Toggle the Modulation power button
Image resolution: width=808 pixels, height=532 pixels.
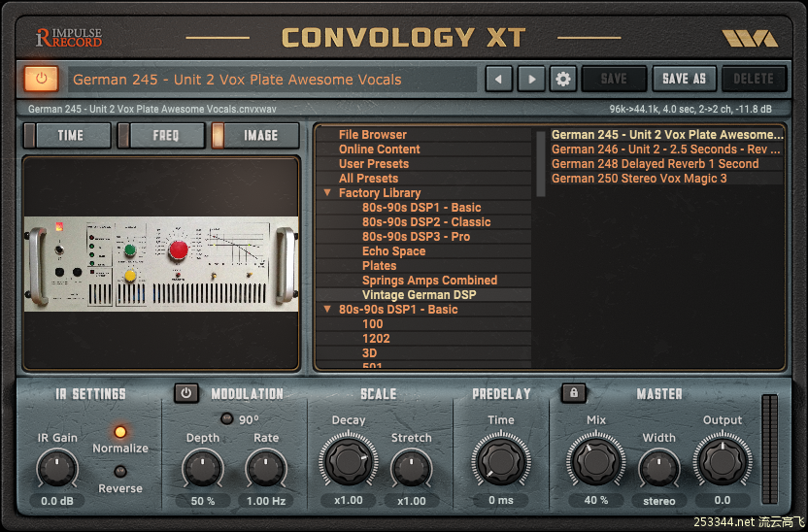click(186, 393)
